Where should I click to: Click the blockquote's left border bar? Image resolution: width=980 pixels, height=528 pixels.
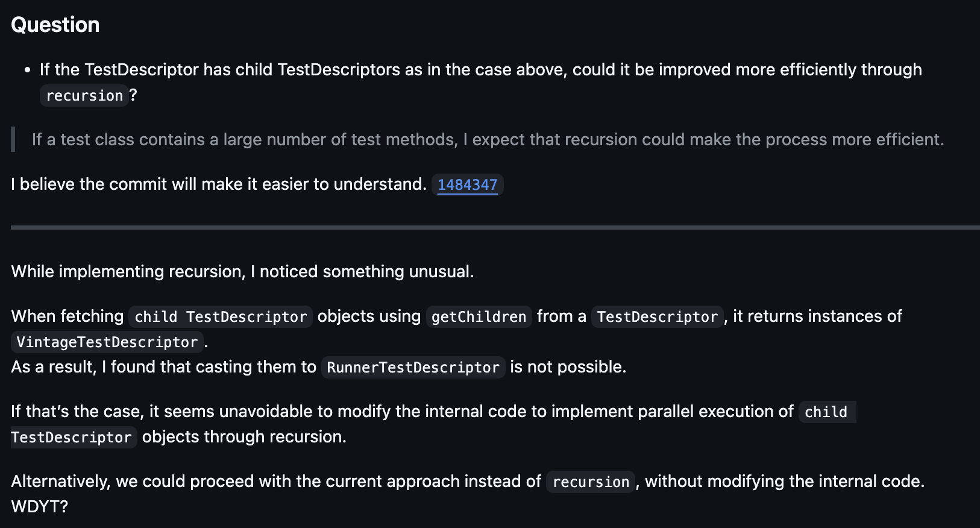coord(13,139)
